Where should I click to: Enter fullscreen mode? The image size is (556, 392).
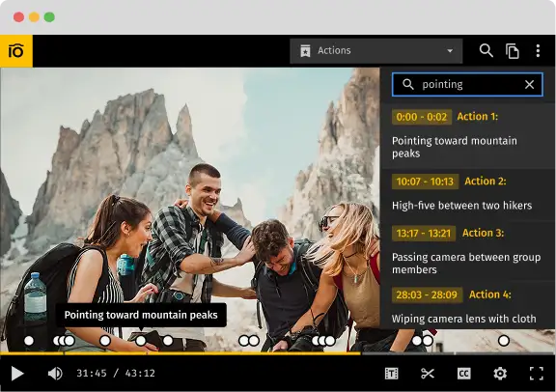pos(536,374)
